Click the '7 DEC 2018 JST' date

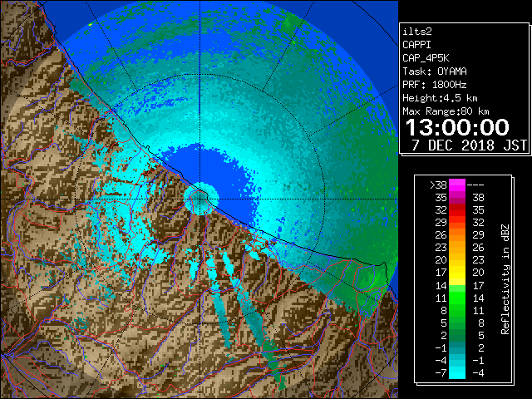469,145
